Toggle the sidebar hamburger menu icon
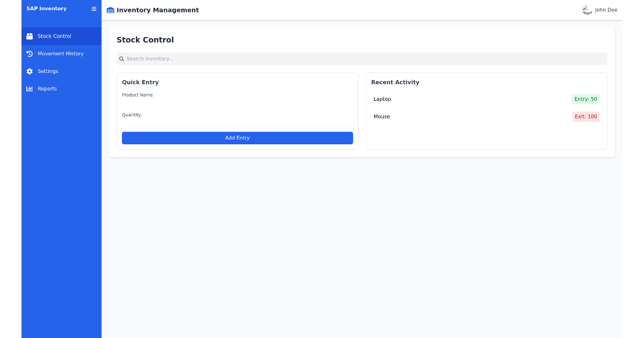The height and width of the screenshot is (338, 644). (94, 9)
